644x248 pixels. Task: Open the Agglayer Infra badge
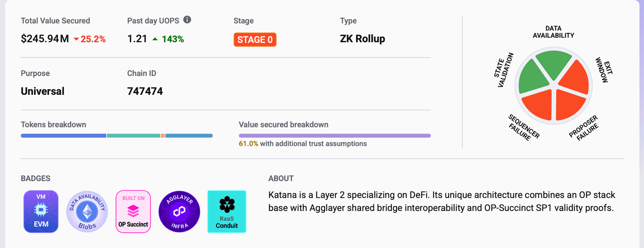179,211
